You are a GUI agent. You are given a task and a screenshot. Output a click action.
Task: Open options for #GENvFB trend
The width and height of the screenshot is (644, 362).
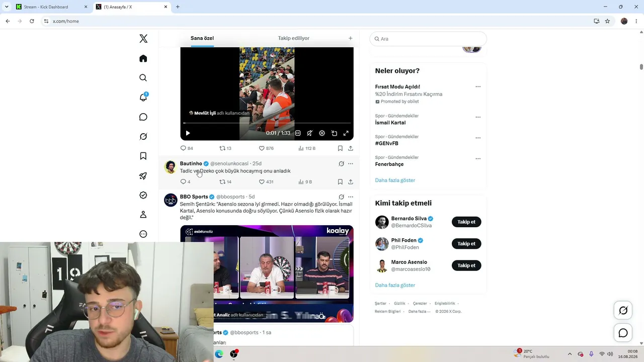(478, 138)
